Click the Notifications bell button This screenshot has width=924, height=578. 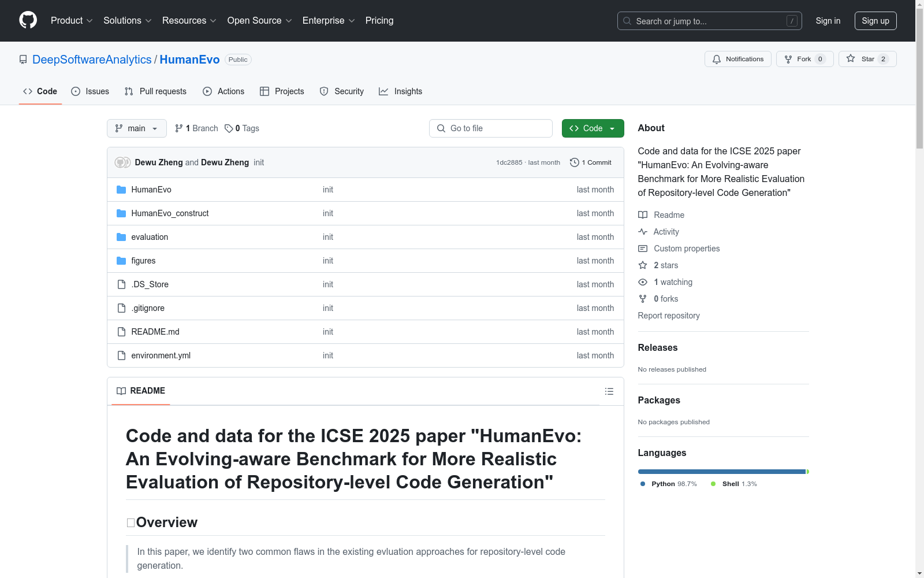click(737, 59)
